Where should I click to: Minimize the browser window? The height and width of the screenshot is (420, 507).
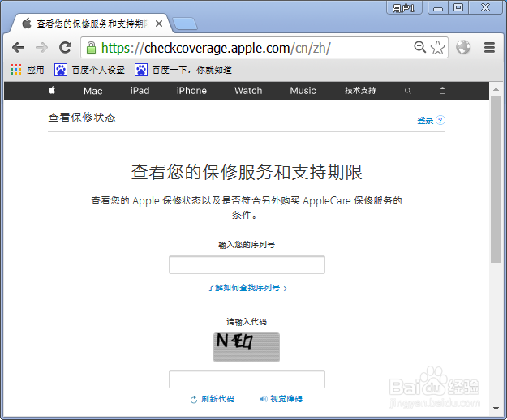tap(438, 8)
